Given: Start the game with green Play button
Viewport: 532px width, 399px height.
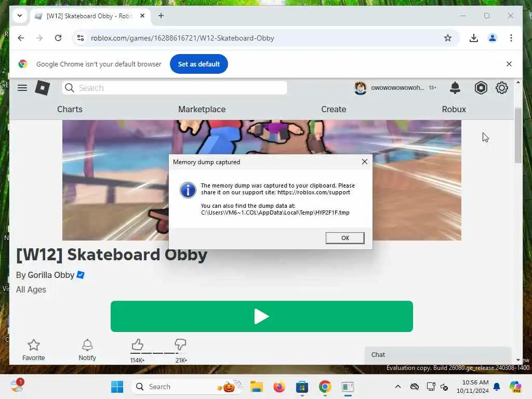Looking at the screenshot, I should [262, 316].
